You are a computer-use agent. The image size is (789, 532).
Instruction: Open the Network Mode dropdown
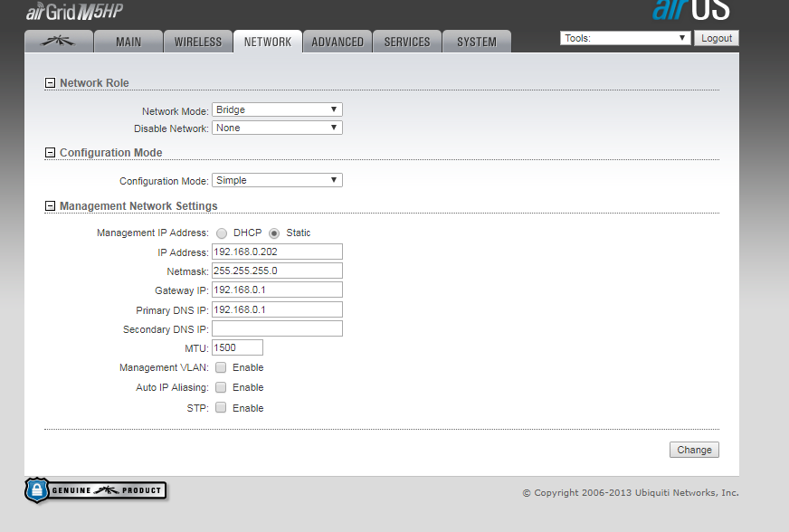point(277,109)
